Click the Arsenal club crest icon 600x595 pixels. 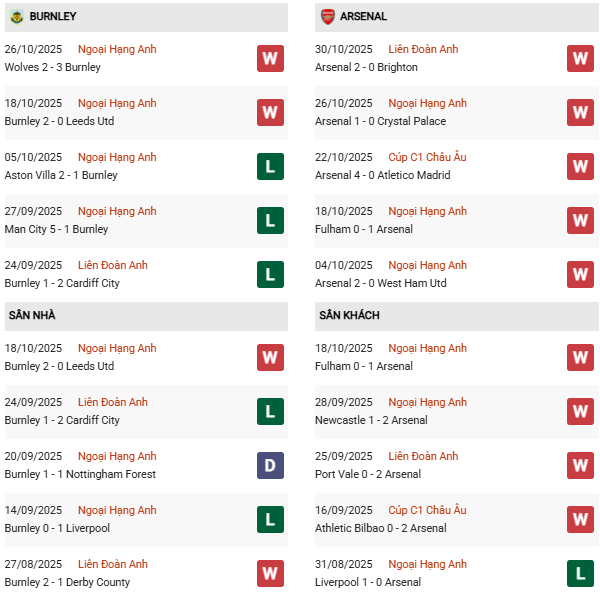[x=327, y=17]
